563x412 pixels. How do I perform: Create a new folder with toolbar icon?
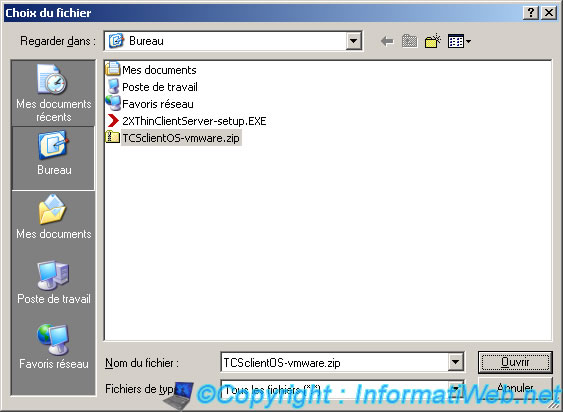[432, 41]
